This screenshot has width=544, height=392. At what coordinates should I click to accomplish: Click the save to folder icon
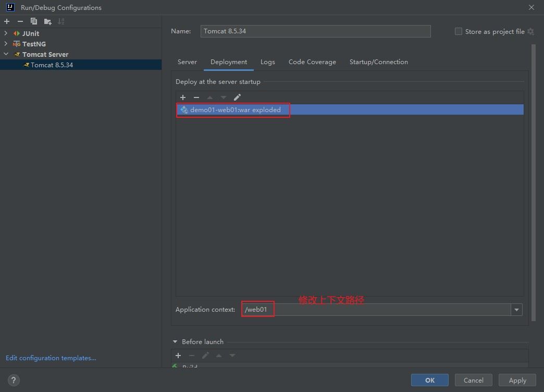coord(47,21)
